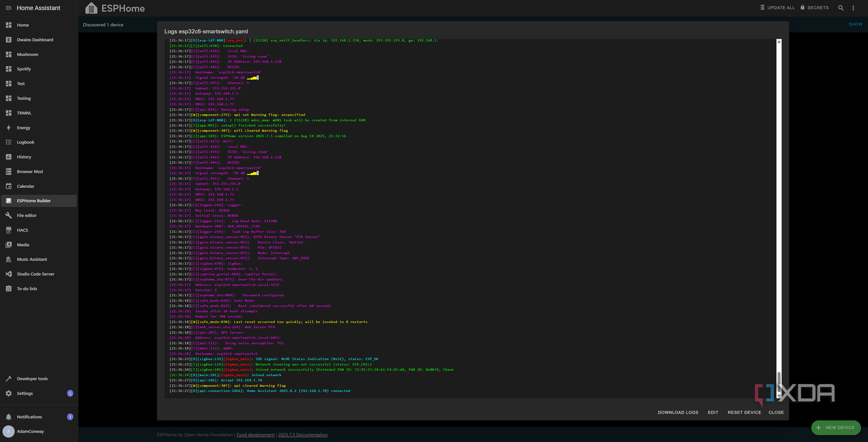
Task: Click the log panel scrollbar thumb
Action: (x=779, y=383)
